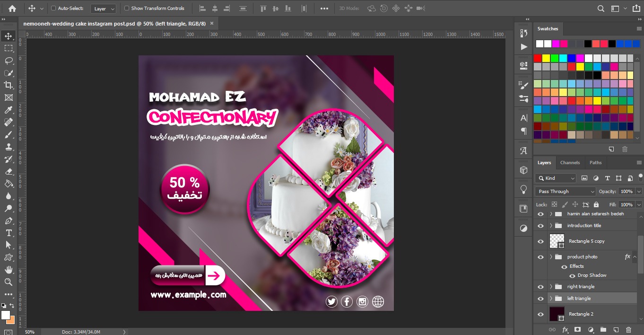Image resolution: width=644 pixels, height=335 pixels.
Task: Create a new fill or adjustment layer
Action: 590,329
